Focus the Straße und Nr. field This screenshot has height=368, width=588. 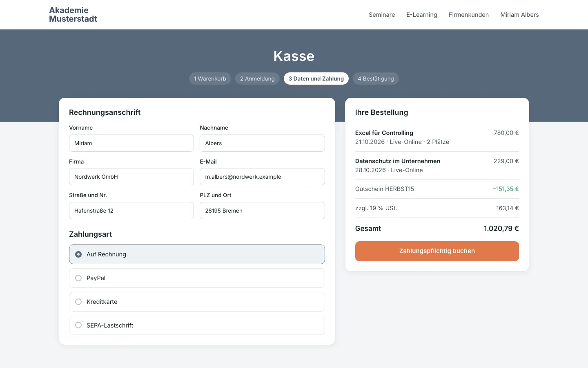click(131, 211)
